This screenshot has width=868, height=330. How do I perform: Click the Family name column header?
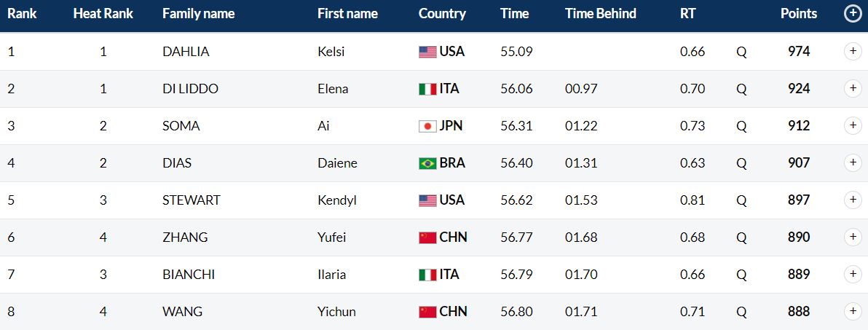198,14
